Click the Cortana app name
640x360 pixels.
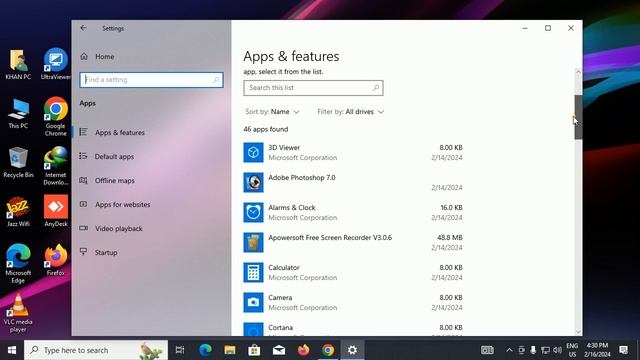280,327
